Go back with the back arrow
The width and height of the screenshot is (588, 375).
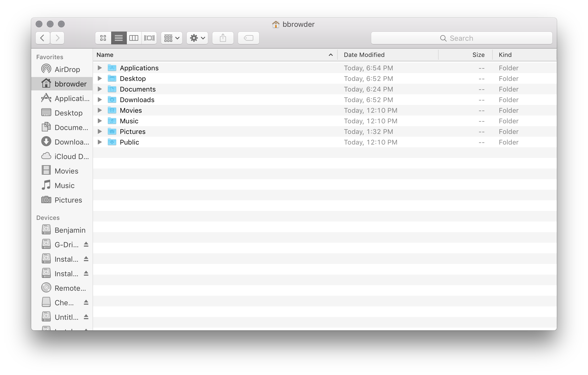(x=43, y=38)
